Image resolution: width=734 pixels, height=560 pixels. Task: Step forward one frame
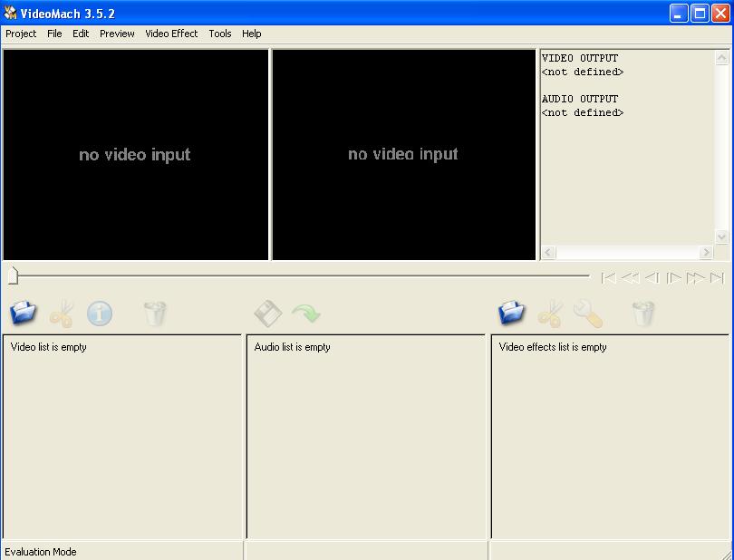675,277
